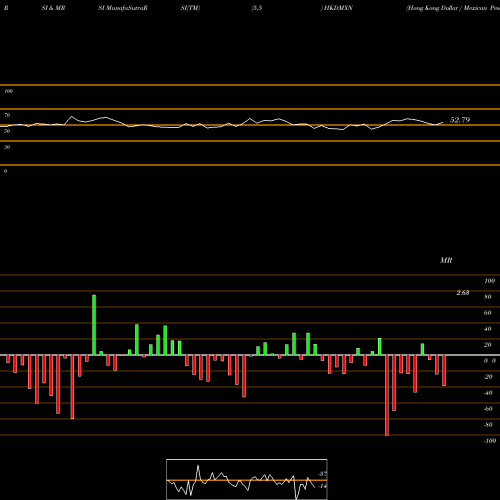Open the mini line chart thumbnail
The width and height of the screenshot is (500, 500).
(x=247, y=479)
